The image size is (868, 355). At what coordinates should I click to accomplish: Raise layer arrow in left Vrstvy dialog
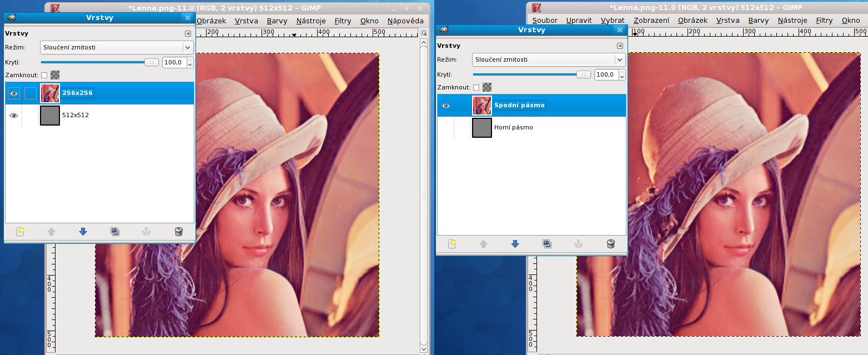[52, 232]
